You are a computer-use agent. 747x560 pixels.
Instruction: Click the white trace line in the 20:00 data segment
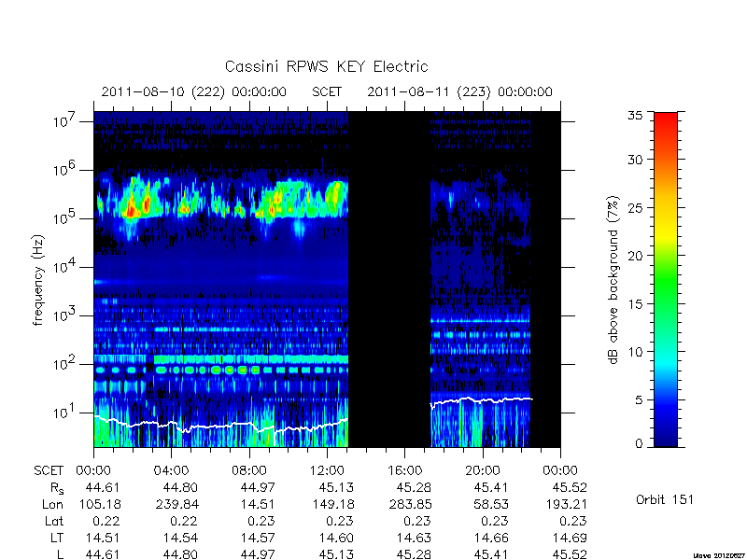[x=482, y=400]
